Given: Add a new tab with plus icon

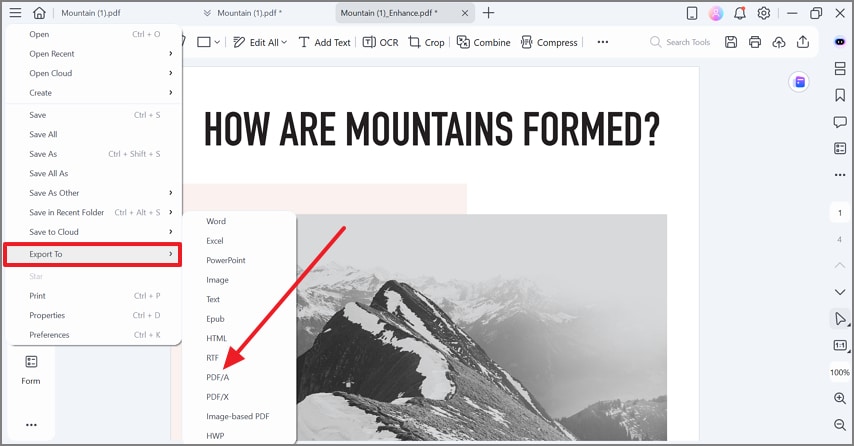Looking at the screenshot, I should click(x=489, y=13).
